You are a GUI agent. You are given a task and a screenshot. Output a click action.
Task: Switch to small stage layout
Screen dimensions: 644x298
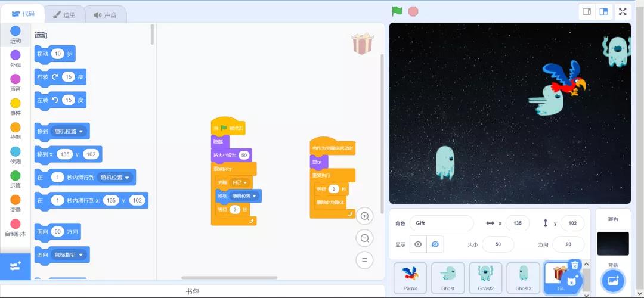[x=587, y=11]
